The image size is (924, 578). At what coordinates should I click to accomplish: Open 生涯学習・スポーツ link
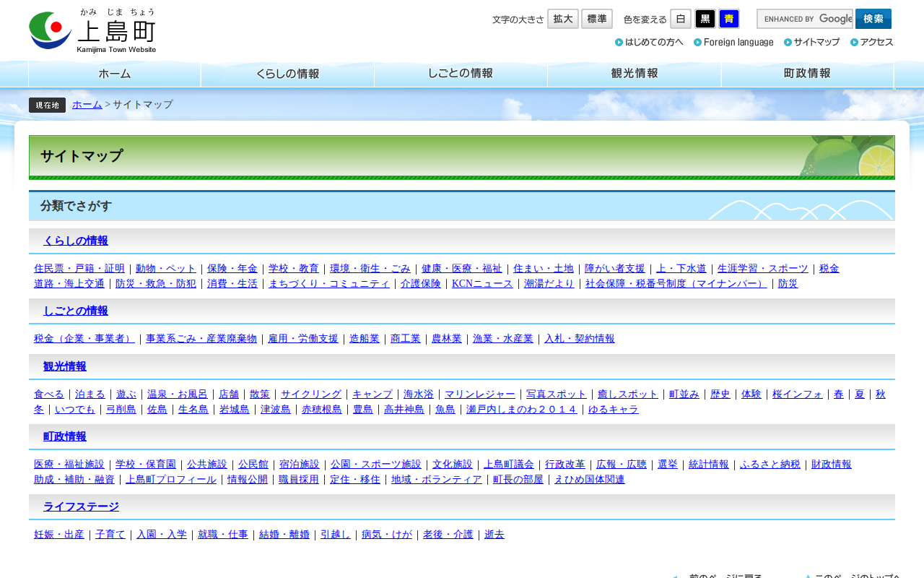763,269
